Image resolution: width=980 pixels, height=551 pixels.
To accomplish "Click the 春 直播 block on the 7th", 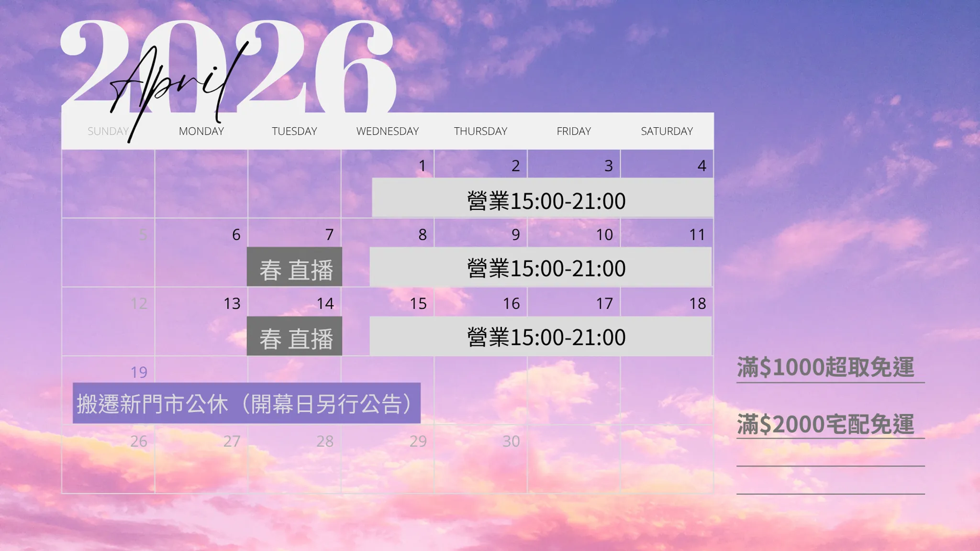I will [x=295, y=267].
